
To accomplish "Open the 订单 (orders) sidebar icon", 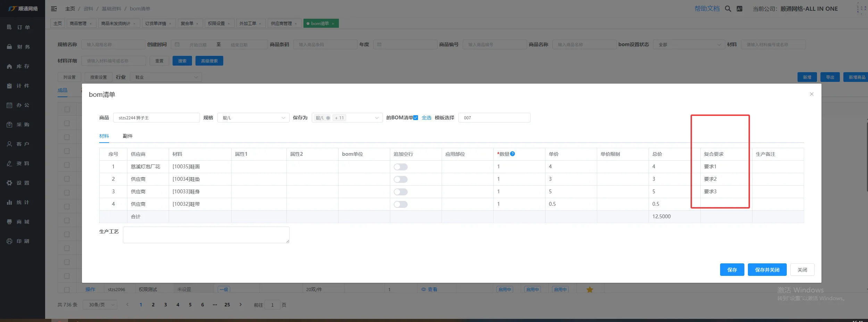I will tap(9, 27).
